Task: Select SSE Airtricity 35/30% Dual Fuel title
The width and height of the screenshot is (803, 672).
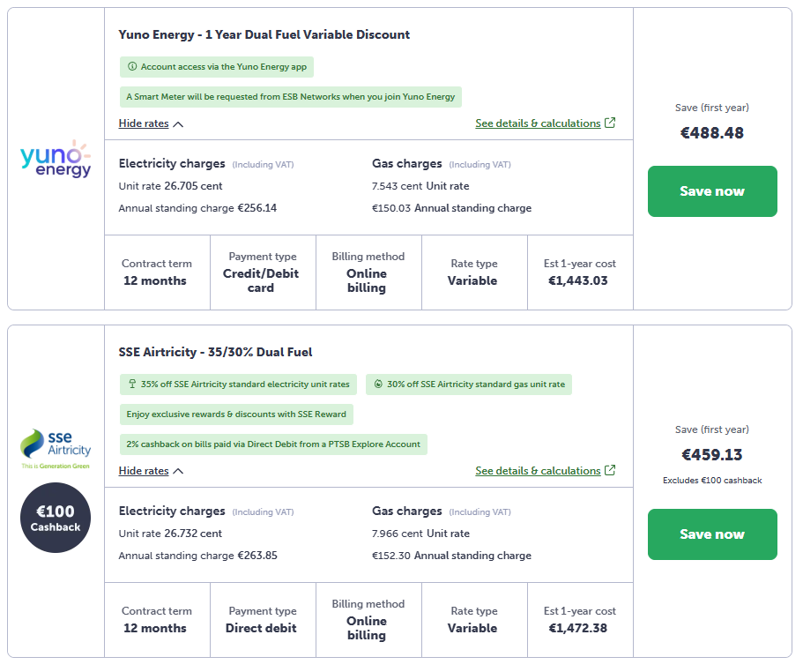Action: point(216,353)
